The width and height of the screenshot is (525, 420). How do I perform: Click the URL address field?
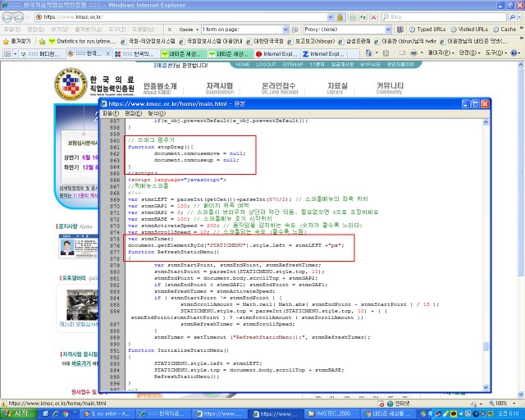pyautogui.click(x=182, y=17)
